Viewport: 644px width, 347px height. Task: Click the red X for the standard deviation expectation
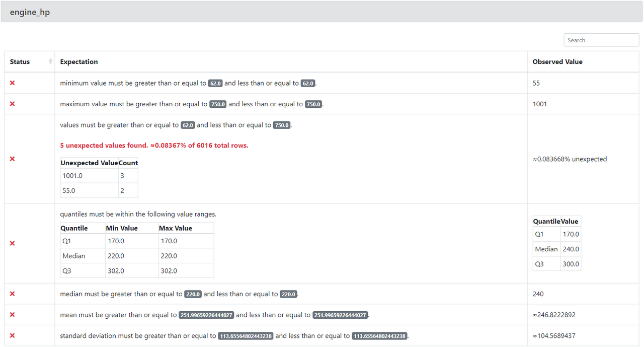point(13,336)
